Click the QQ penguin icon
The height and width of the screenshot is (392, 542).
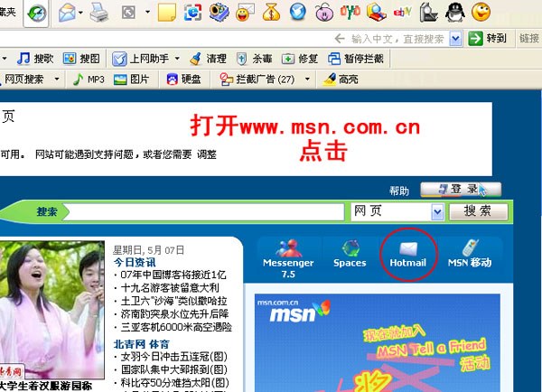(x=455, y=13)
